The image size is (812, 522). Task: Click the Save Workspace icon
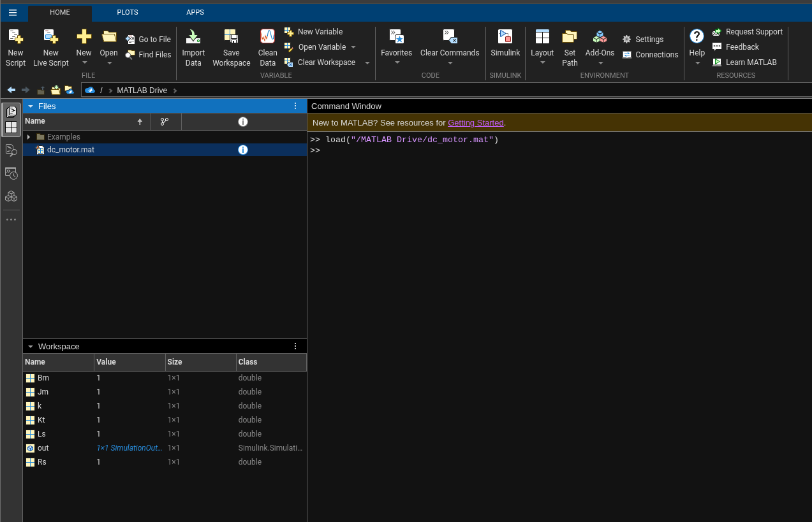pyautogui.click(x=231, y=36)
